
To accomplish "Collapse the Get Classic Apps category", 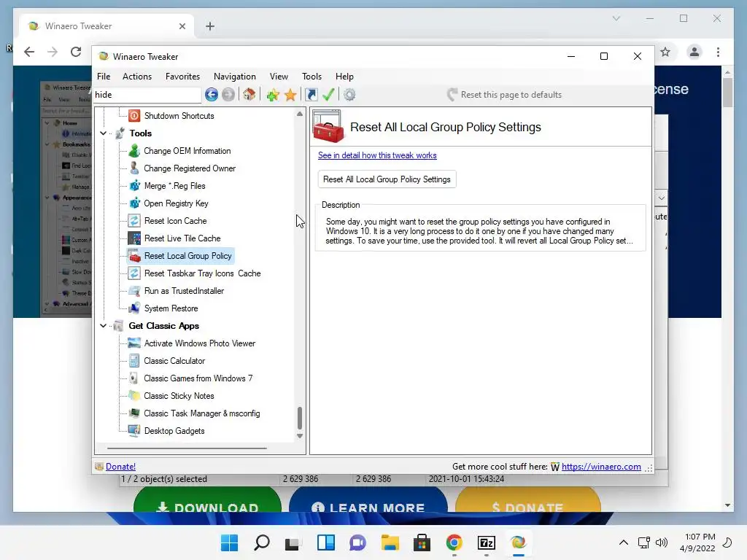I will pos(103,326).
